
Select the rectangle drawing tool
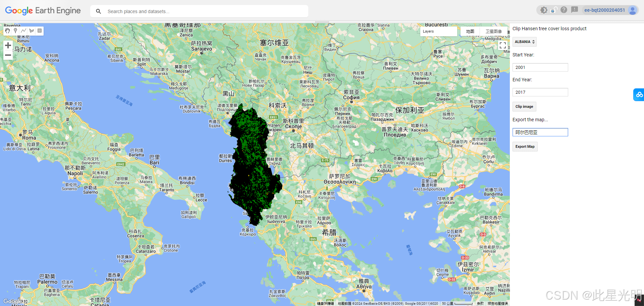pos(40,31)
